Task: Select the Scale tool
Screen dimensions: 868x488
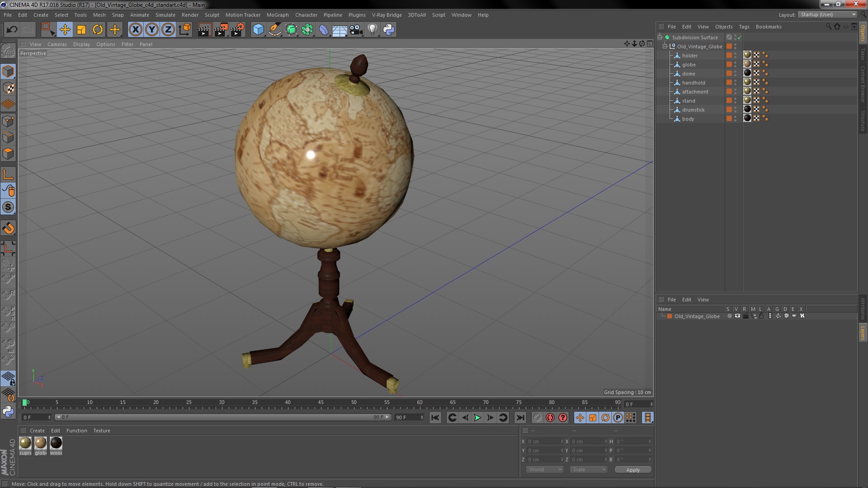Action: click(81, 30)
